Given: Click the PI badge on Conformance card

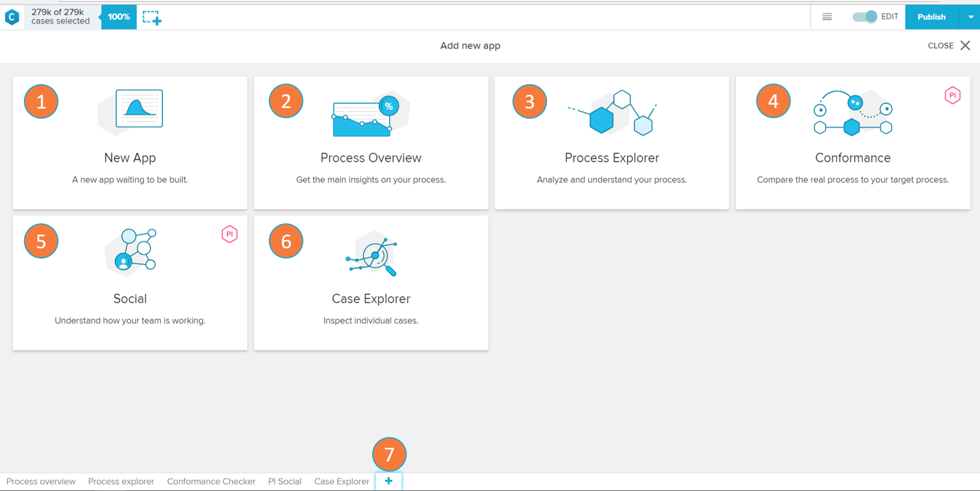Looking at the screenshot, I should [x=952, y=95].
